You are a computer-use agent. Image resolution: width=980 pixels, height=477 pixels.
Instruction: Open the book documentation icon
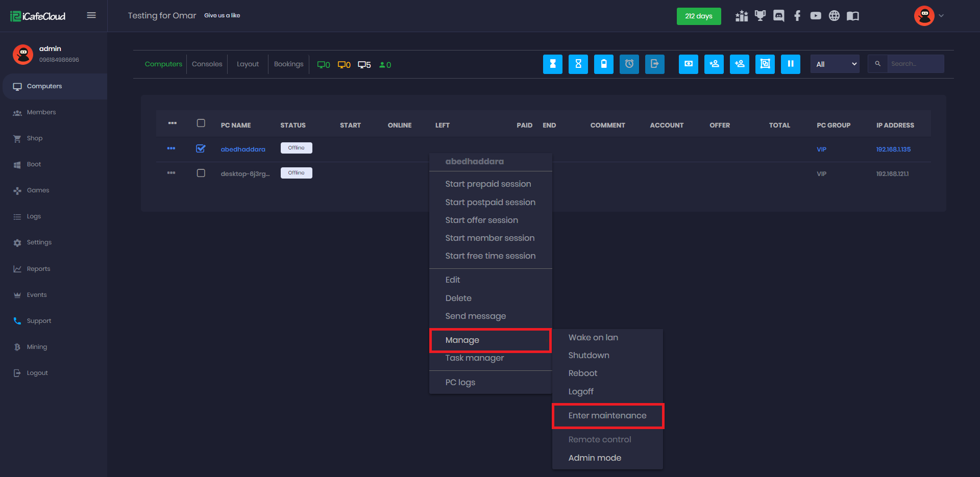852,16
